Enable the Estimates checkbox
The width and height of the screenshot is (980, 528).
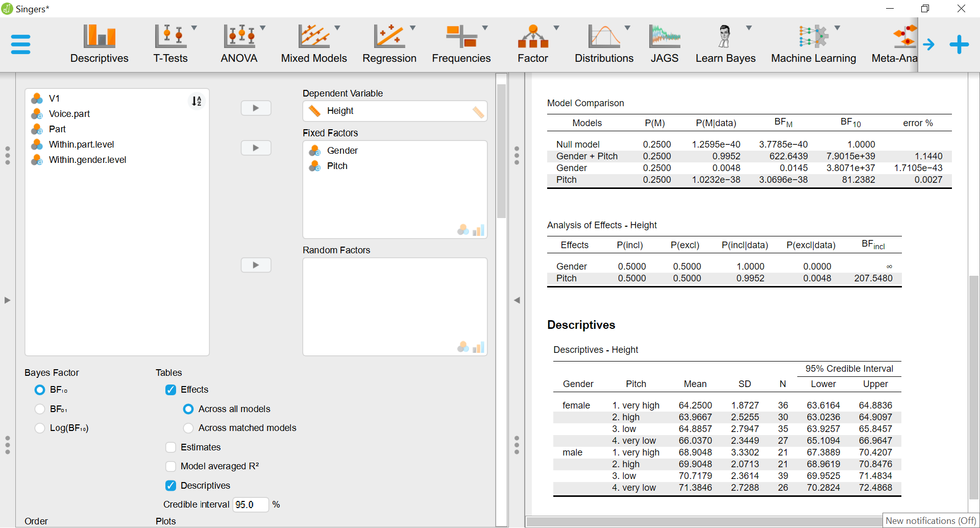click(171, 447)
